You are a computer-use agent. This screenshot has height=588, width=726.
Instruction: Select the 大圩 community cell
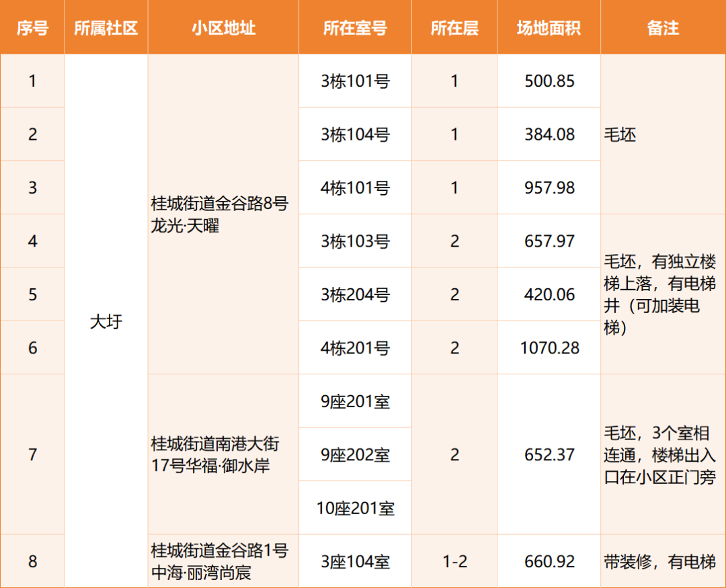(106, 321)
